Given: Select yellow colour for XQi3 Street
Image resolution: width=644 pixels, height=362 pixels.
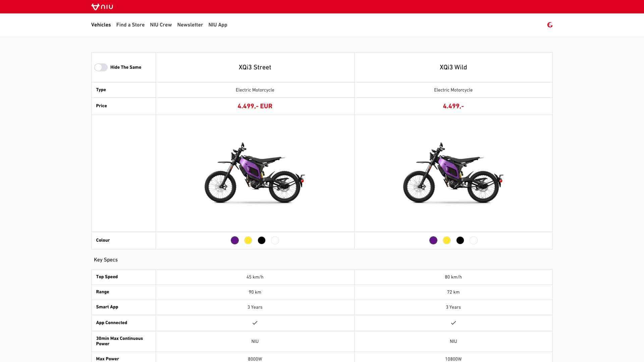Looking at the screenshot, I should (248, 240).
